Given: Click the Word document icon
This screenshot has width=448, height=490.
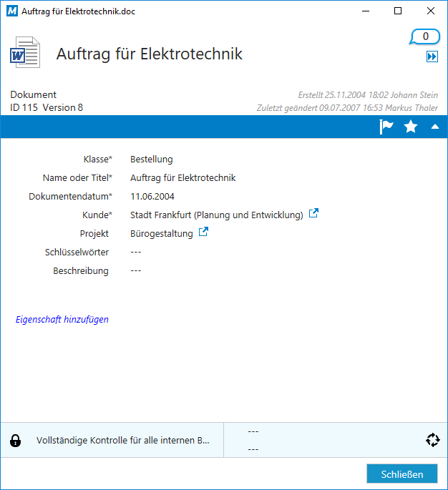Looking at the screenshot, I should pos(25,54).
